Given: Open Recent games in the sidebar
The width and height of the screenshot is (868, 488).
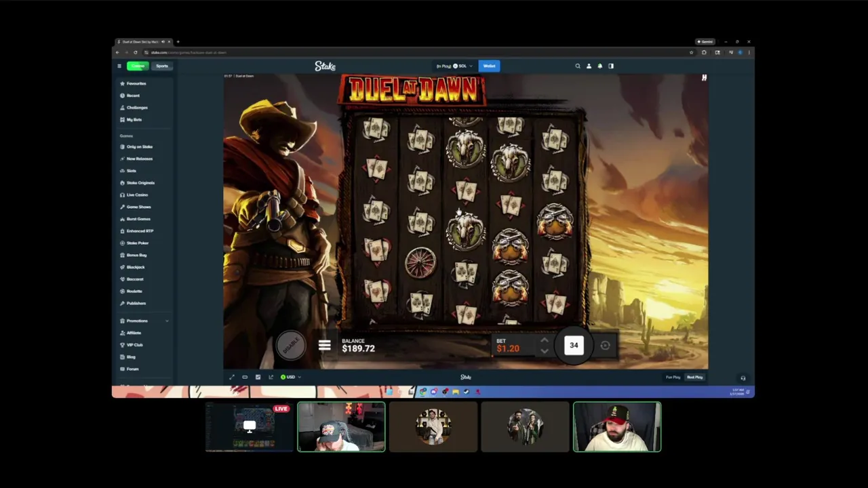Looking at the screenshot, I should pos(130,96).
